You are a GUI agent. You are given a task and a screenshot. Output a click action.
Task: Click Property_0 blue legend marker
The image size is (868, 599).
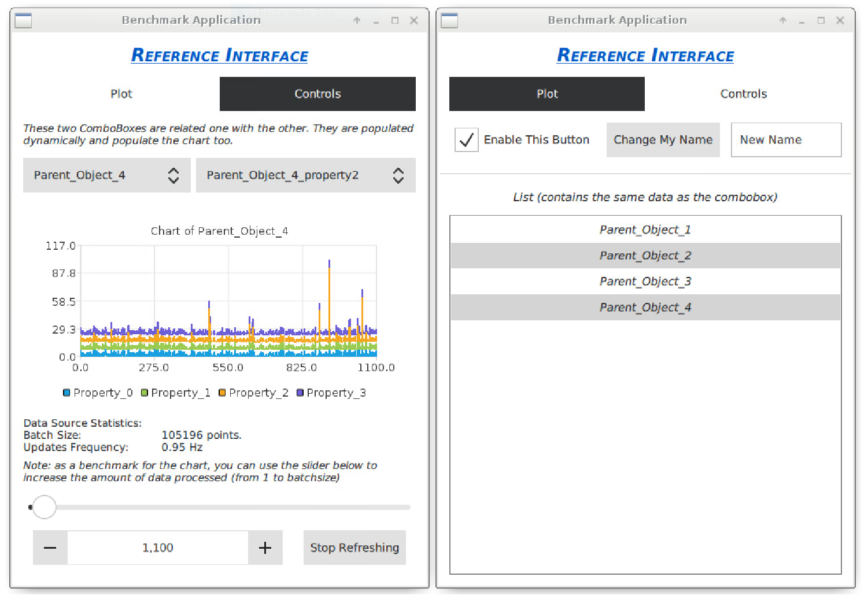coord(67,393)
